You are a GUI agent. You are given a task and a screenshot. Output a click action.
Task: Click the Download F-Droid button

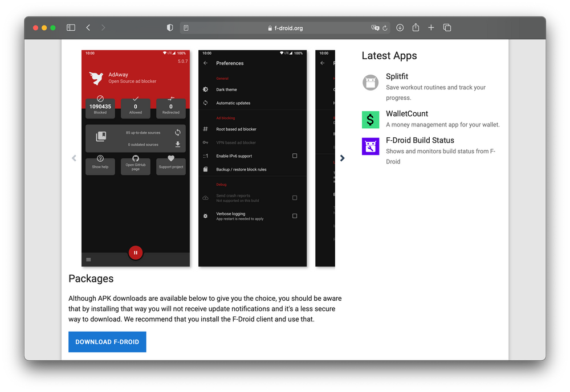tap(107, 342)
